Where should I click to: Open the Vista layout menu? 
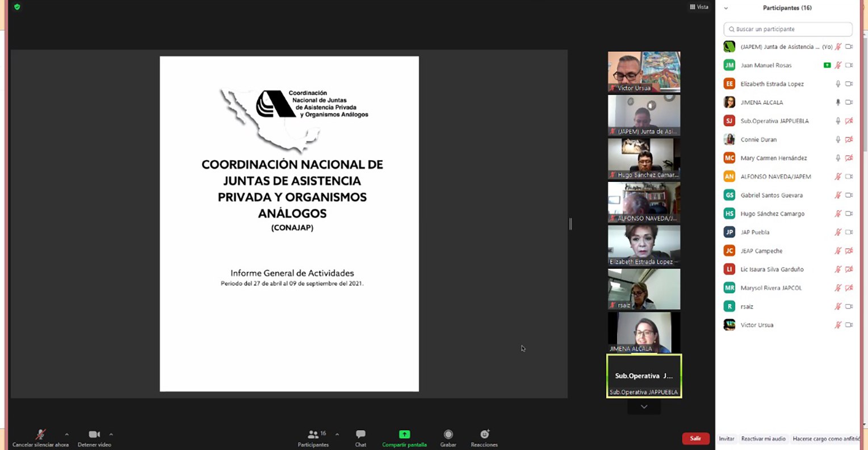pyautogui.click(x=699, y=7)
